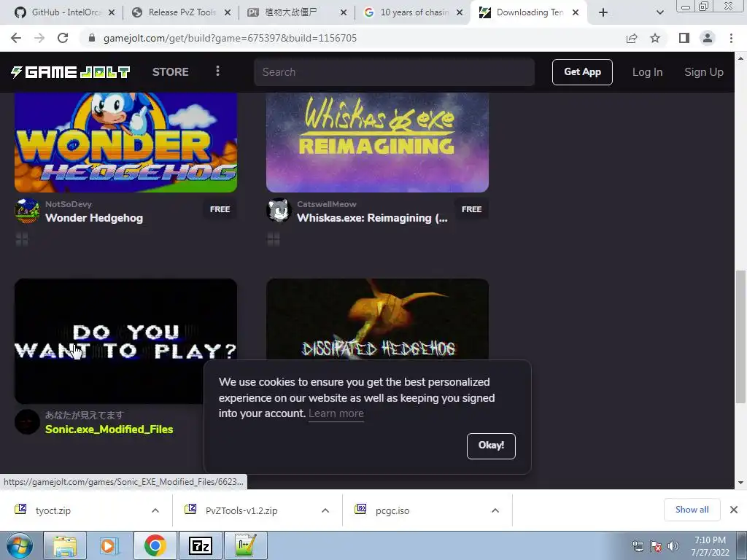The image size is (747, 560).
Task: Click the Windows platform icon under Wonder Hedgehog
Action: 22,239
